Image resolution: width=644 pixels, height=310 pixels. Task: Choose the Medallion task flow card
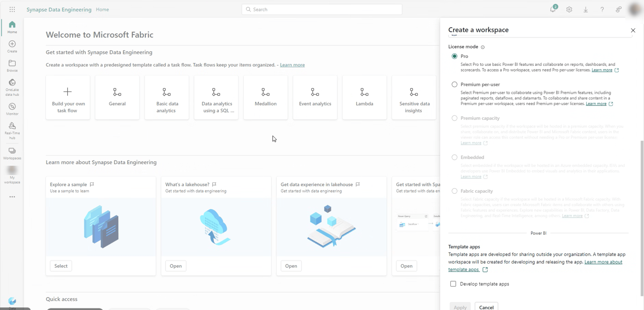[x=266, y=97]
